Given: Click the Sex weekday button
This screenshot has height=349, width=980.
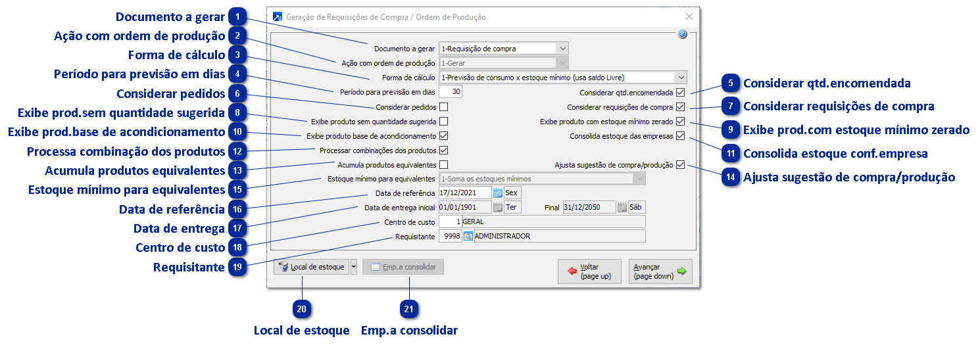Looking at the screenshot, I should click(x=512, y=193).
